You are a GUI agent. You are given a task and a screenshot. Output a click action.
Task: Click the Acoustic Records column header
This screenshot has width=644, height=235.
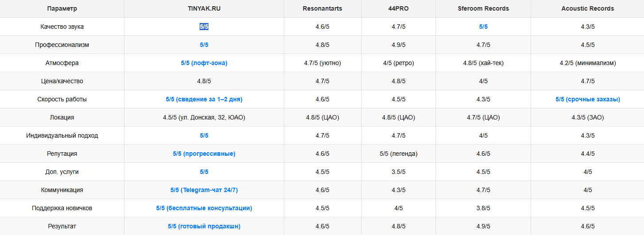point(587,8)
